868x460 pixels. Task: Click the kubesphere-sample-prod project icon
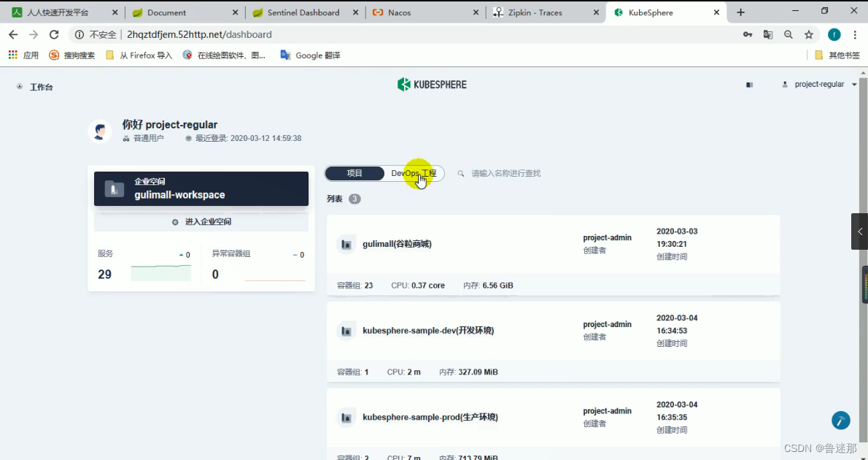click(346, 418)
